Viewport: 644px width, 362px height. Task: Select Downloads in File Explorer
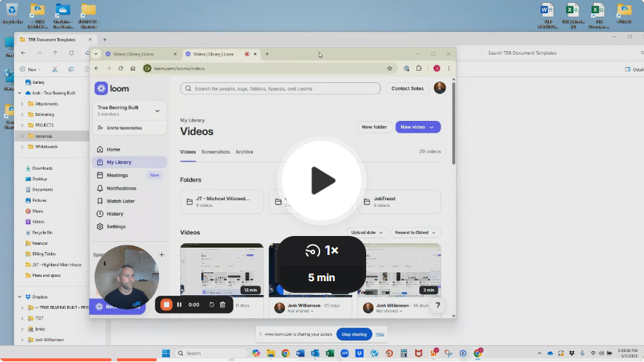[x=42, y=168]
